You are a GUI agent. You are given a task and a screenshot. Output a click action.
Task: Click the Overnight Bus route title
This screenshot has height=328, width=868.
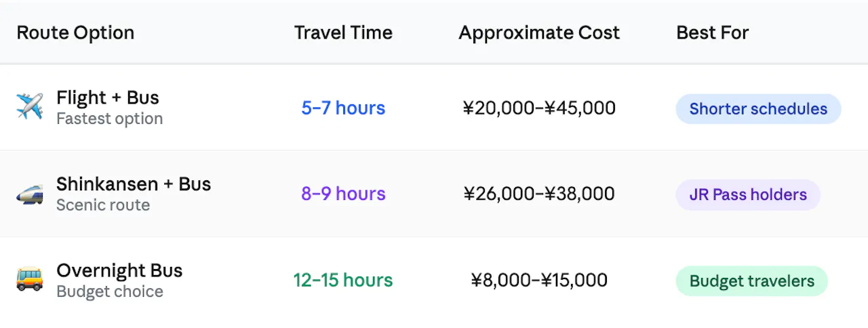119,270
